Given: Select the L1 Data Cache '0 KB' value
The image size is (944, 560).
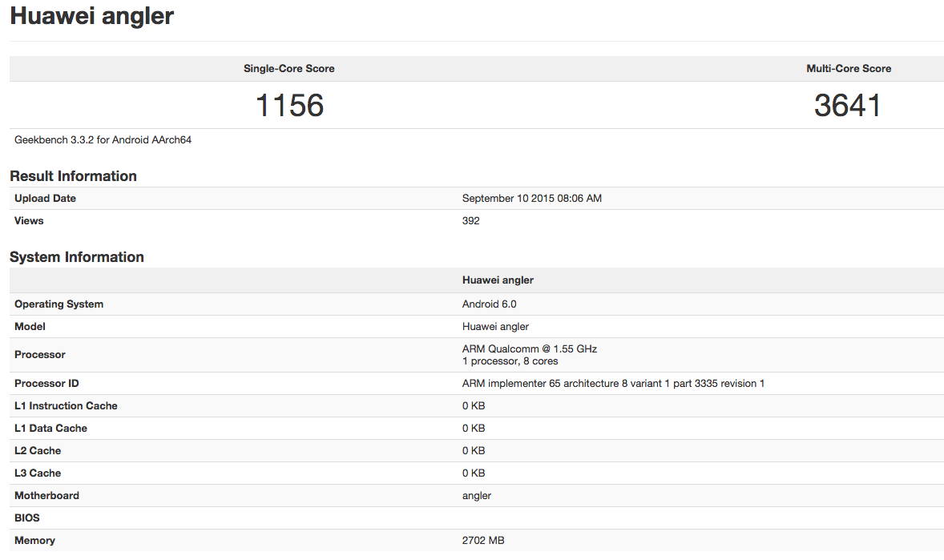Looking at the screenshot, I should (474, 428).
